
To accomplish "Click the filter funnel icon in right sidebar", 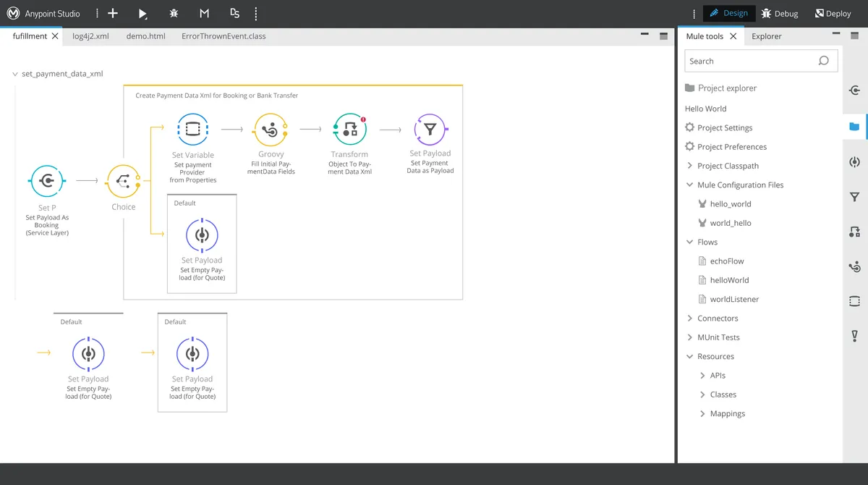I will pos(854,197).
